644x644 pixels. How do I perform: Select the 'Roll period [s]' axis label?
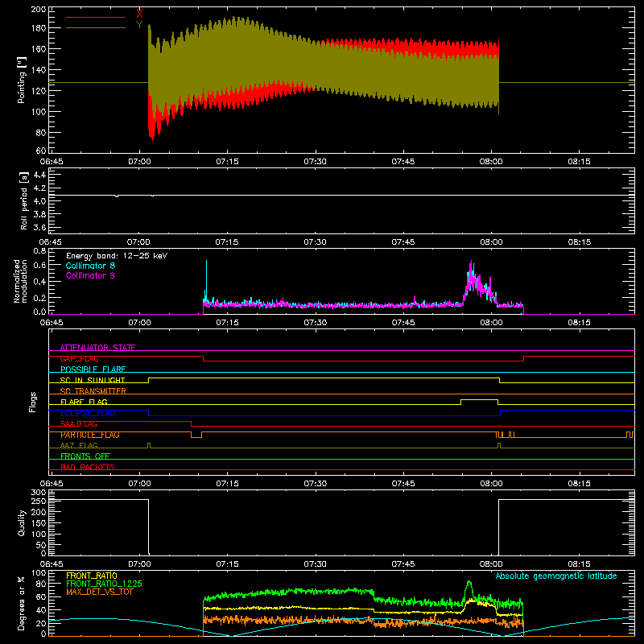24,200
